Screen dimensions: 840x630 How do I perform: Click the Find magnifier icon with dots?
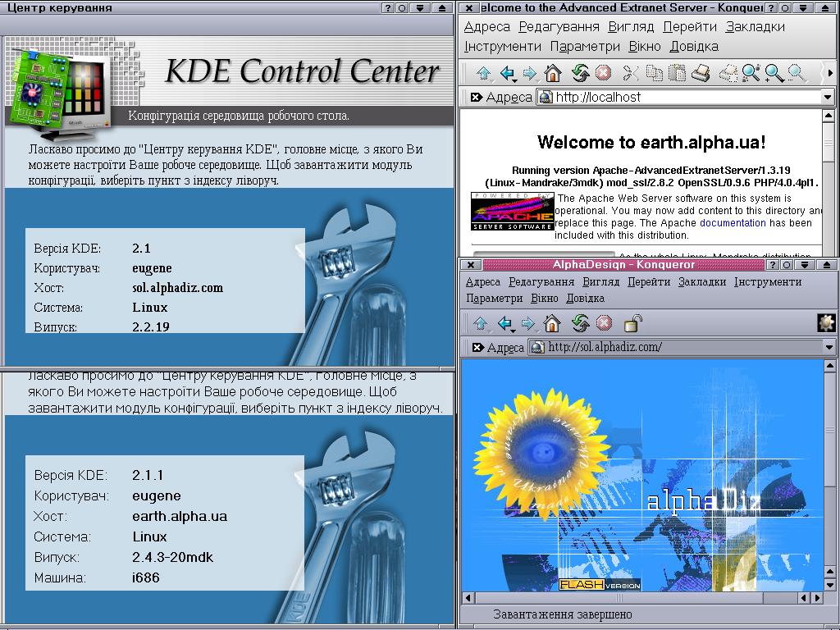[751, 74]
